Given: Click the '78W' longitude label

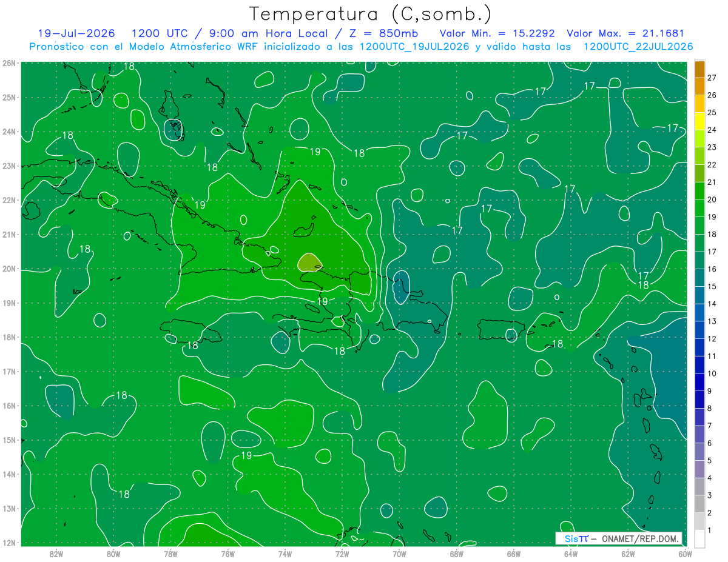Looking at the screenshot, I should (170, 553).
